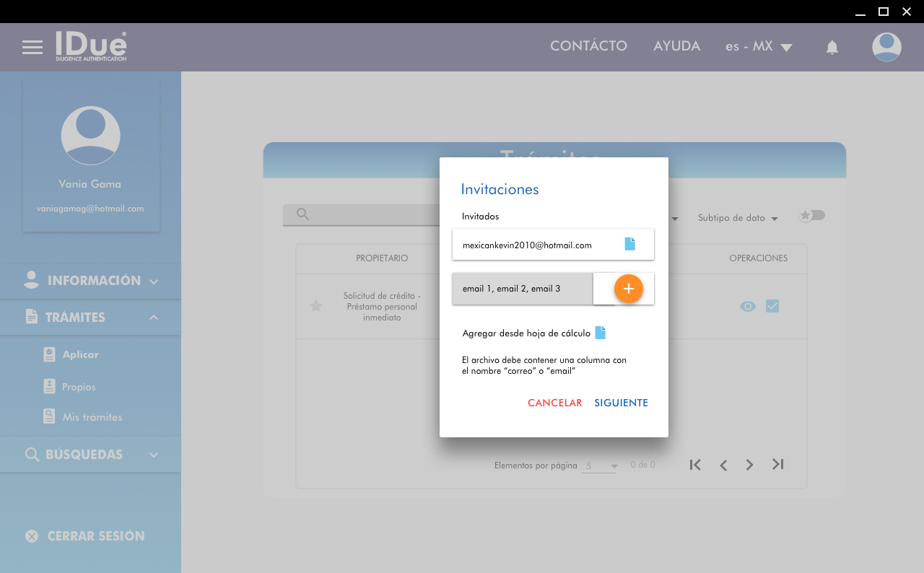Viewport: 924px width, 573px height.
Task: Open the hamburger menu
Action: 32,48
